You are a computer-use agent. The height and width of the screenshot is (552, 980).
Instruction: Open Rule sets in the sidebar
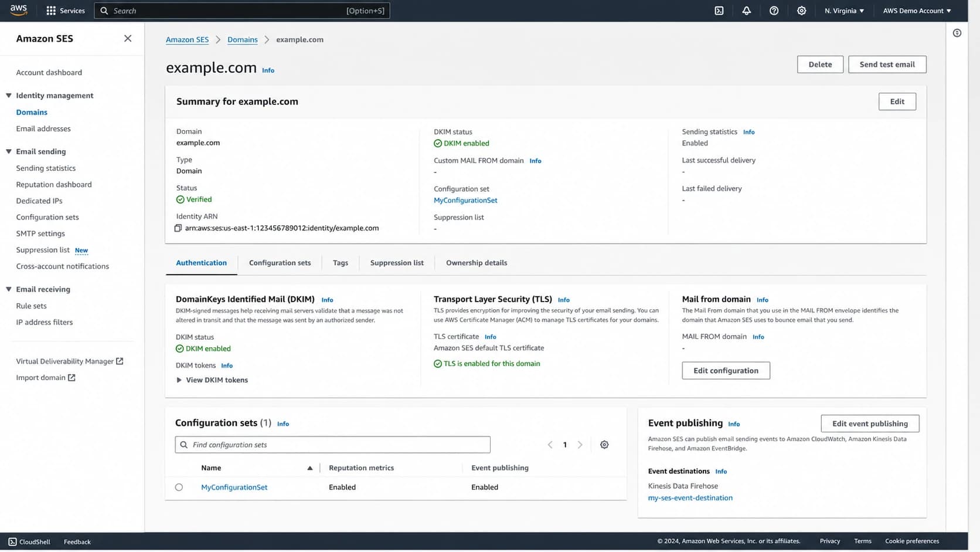[x=31, y=306]
